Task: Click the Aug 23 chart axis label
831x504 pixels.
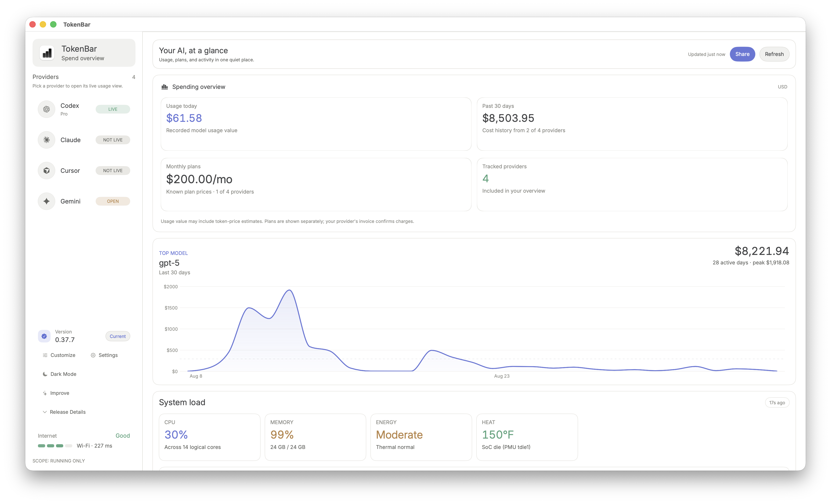Action: click(x=502, y=376)
